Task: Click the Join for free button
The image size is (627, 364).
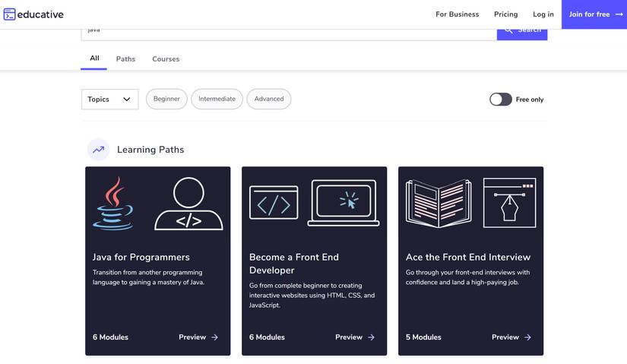Action: click(594, 14)
